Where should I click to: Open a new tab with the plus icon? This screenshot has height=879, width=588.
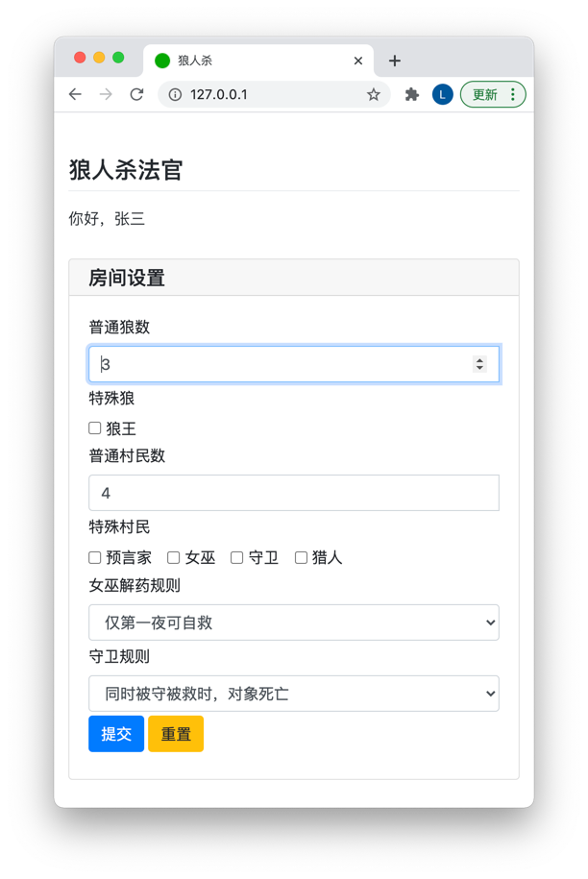click(395, 61)
